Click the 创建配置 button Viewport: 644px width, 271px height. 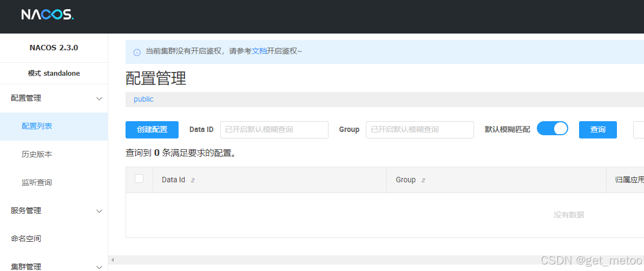pyautogui.click(x=152, y=130)
